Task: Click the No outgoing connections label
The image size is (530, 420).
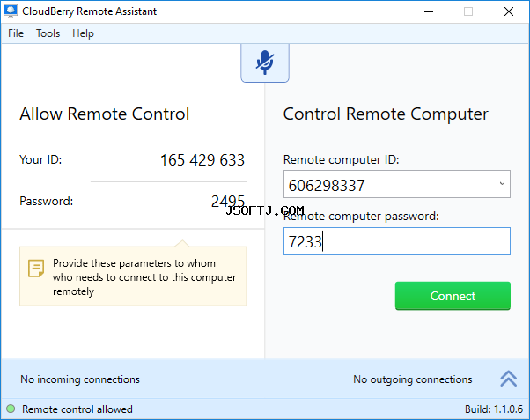Action: (412, 379)
